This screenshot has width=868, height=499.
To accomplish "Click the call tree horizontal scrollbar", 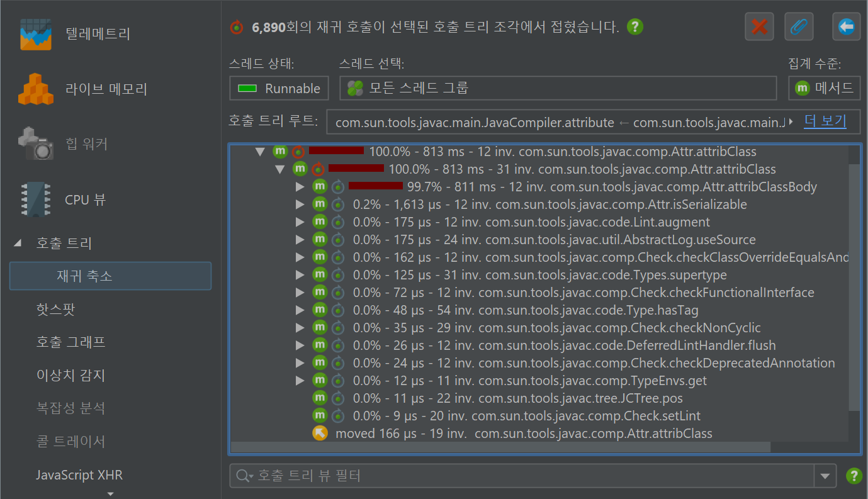I will [500, 447].
